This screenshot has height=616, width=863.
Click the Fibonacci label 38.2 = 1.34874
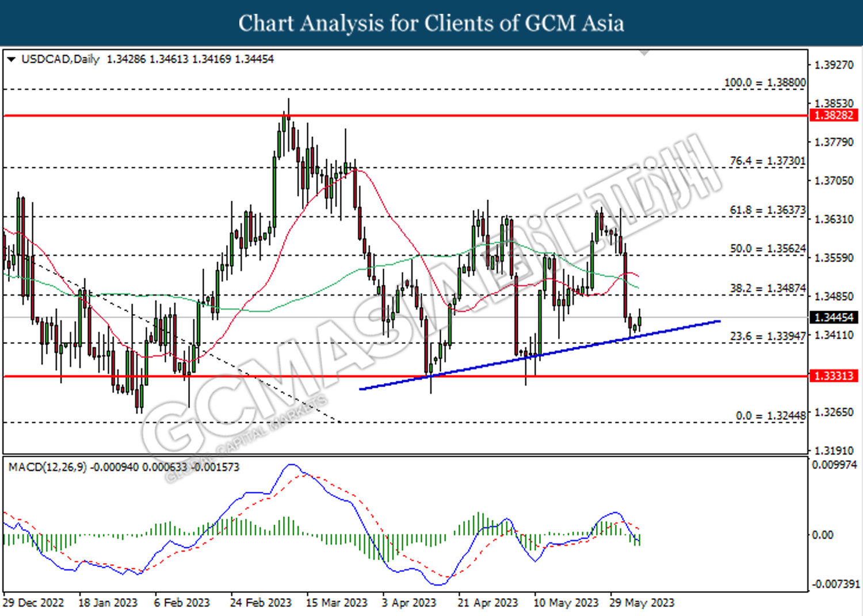tap(767, 289)
